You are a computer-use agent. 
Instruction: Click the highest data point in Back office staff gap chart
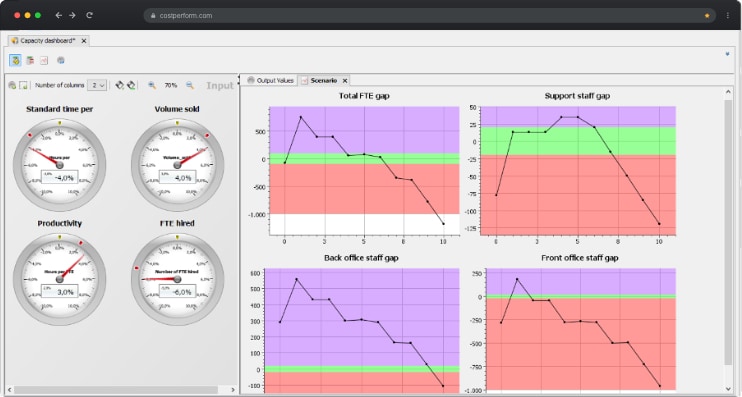297,279
